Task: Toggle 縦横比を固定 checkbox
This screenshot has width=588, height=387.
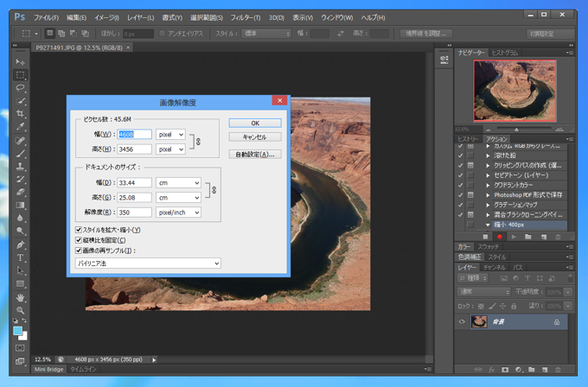Action: (79, 240)
